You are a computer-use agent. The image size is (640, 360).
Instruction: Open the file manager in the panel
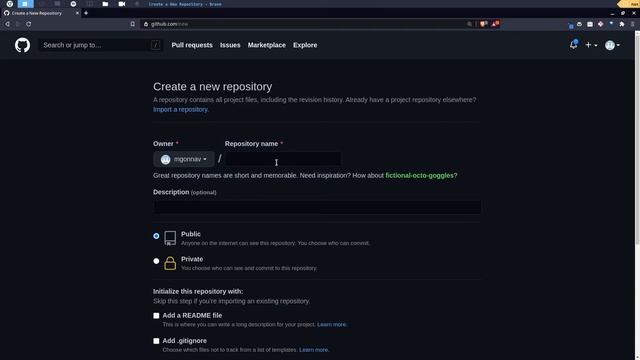105,4
